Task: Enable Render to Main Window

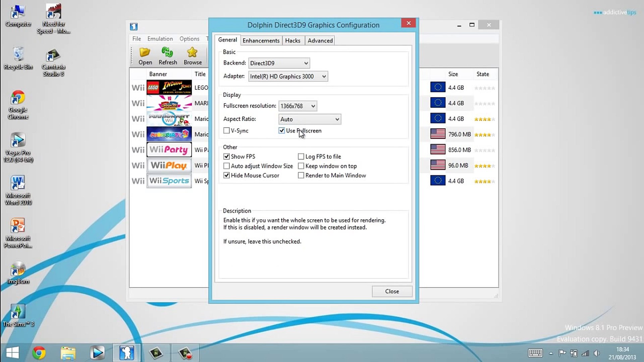Action: [301, 175]
